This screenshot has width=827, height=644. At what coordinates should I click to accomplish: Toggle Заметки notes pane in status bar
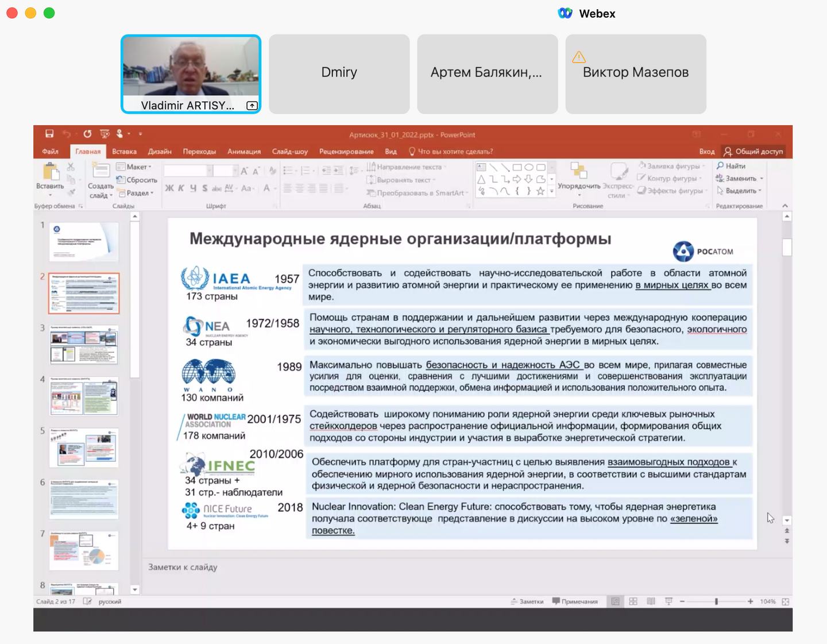click(x=527, y=601)
